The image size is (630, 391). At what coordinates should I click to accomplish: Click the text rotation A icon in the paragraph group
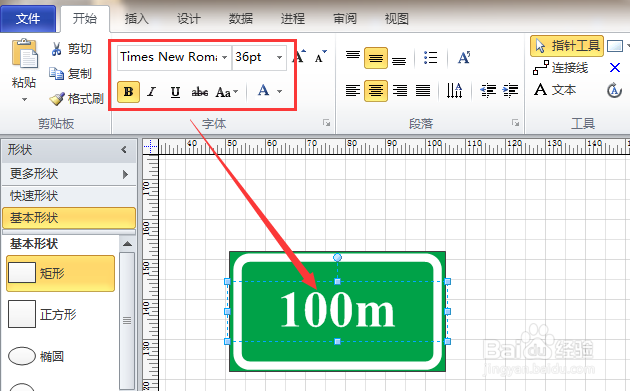tap(464, 57)
